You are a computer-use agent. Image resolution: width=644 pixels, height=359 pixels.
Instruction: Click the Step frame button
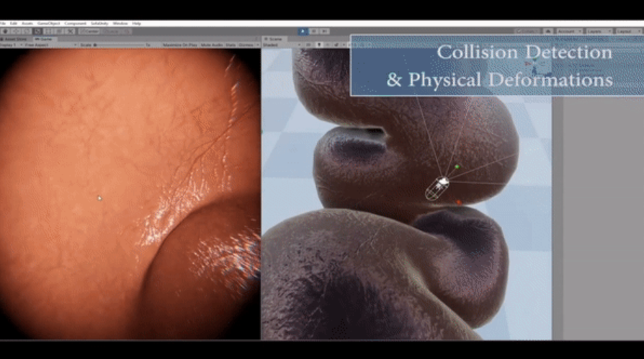pos(325,31)
